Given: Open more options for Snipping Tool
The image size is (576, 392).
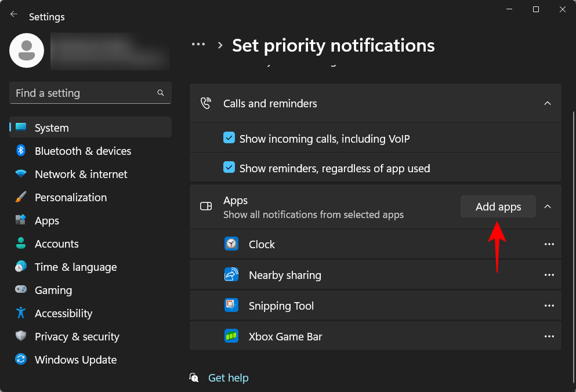Looking at the screenshot, I should click(x=549, y=306).
